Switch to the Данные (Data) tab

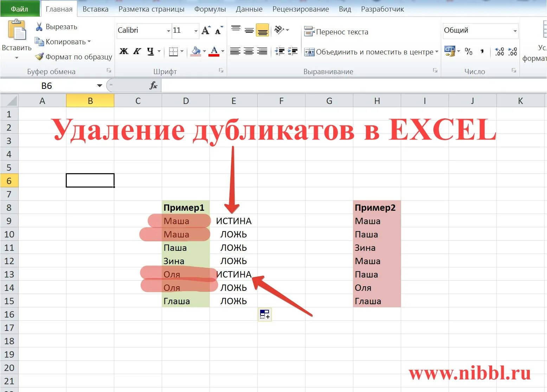[249, 9]
